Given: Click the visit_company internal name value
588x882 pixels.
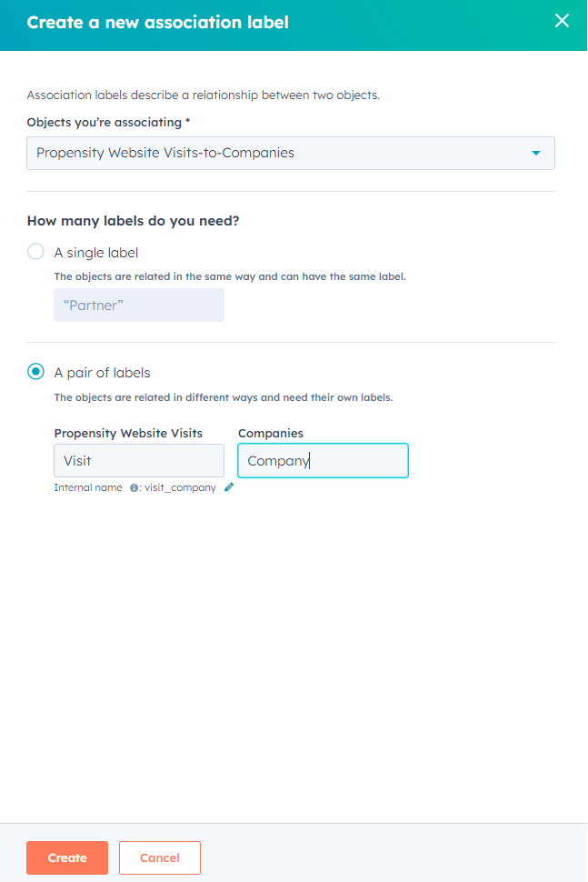Looking at the screenshot, I should (x=180, y=487).
